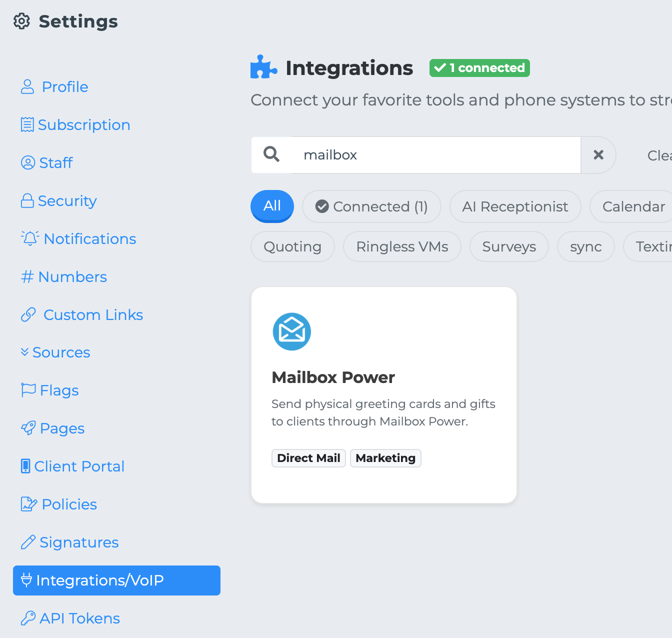Screen dimensions: 672x638
Task: Click the Integrations puzzle piece icon
Action: pyautogui.click(x=263, y=67)
